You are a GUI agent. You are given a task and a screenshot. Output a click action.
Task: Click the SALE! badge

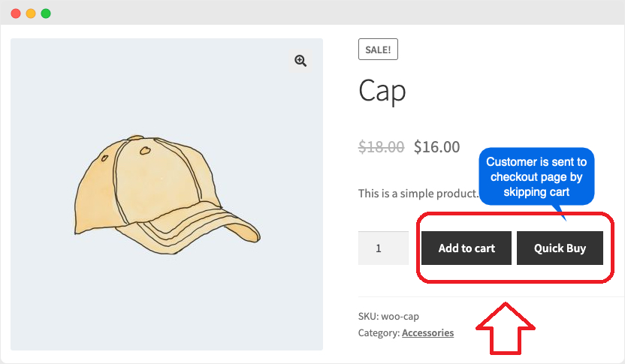coord(378,50)
